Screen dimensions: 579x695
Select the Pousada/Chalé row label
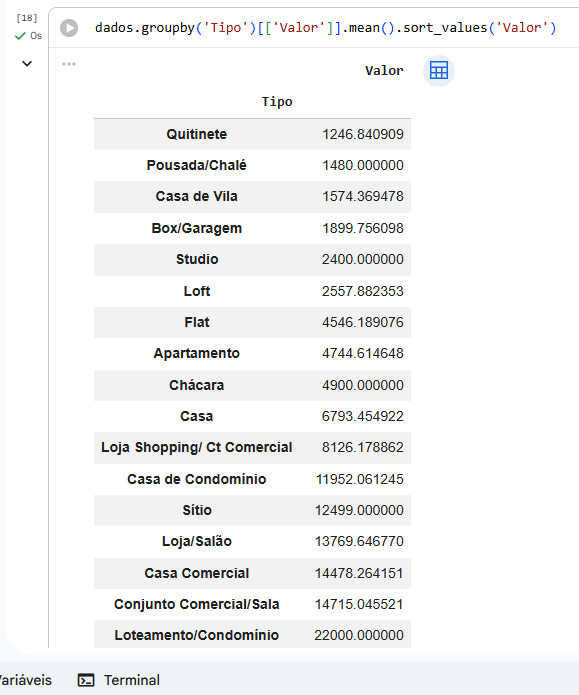196,165
